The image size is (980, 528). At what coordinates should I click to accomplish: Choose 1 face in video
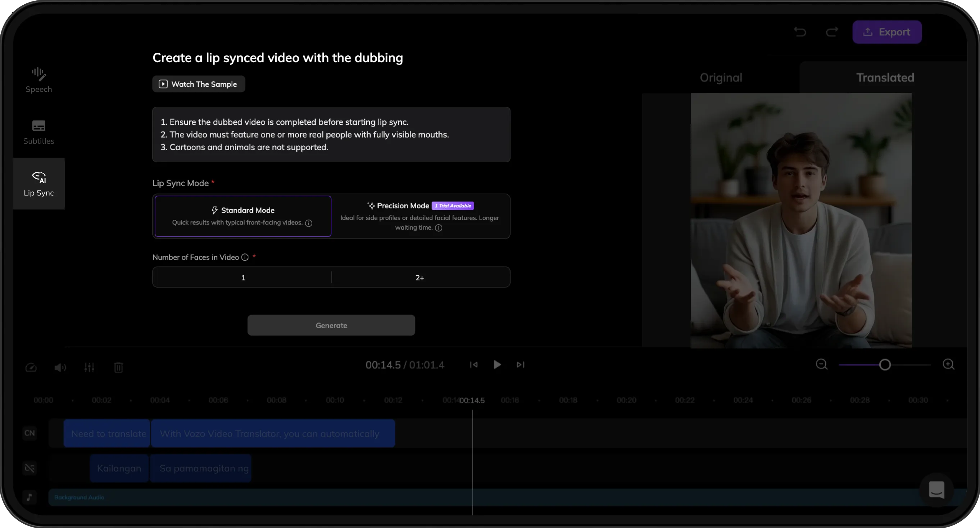(x=242, y=277)
